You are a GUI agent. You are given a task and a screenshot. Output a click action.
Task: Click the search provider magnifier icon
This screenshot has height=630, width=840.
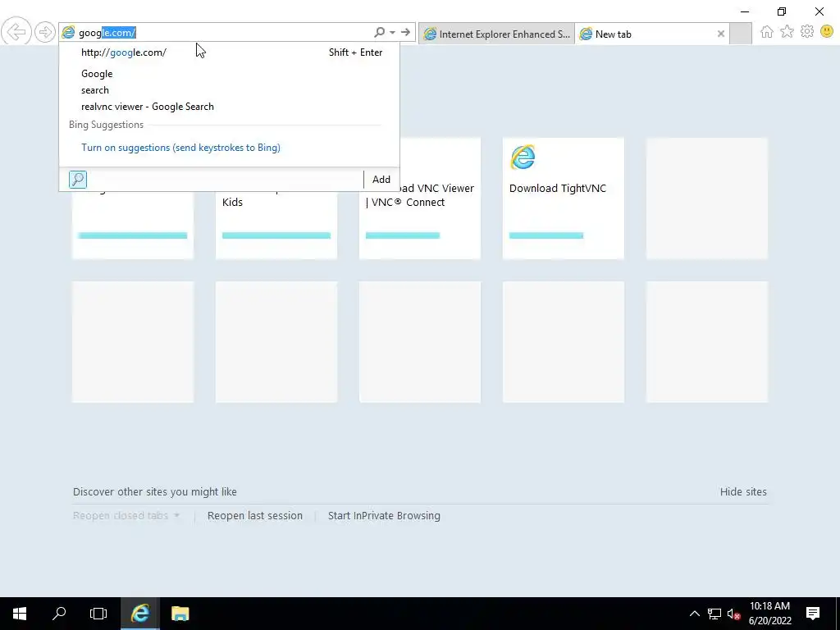(78, 180)
